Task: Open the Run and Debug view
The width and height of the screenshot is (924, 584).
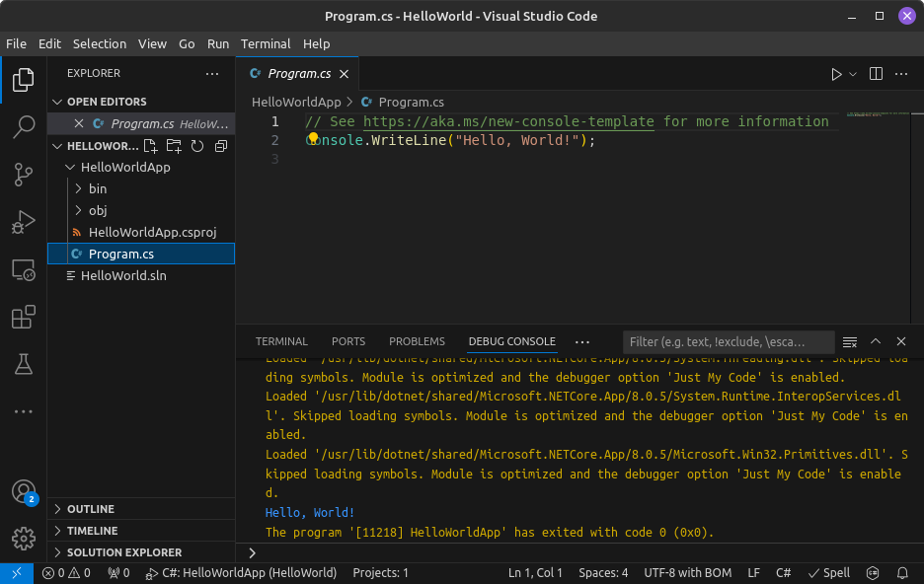Action: pos(23,222)
